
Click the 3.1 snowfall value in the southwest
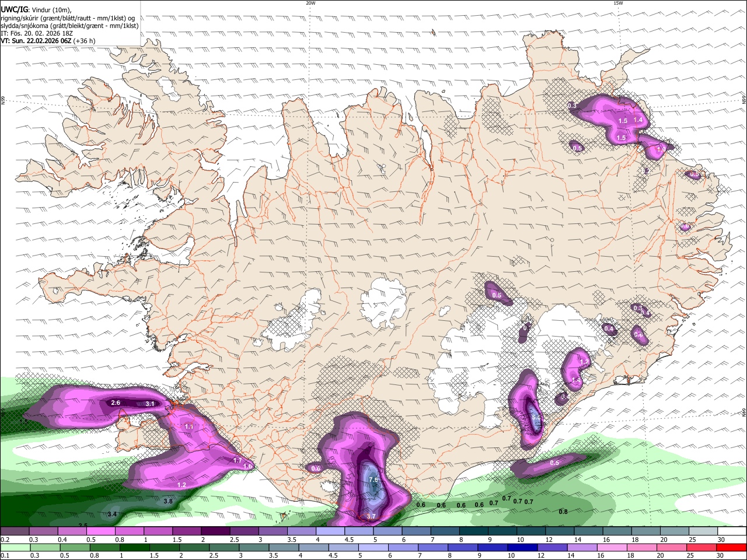pyautogui.click(x=150, y=404)
